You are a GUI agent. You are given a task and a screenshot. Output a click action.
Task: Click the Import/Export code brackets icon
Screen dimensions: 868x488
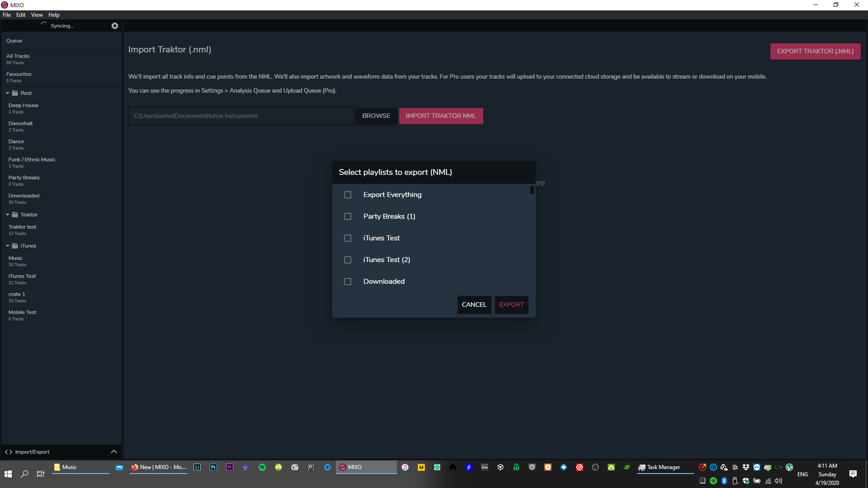pyautogui.click(x=9, y=452)
